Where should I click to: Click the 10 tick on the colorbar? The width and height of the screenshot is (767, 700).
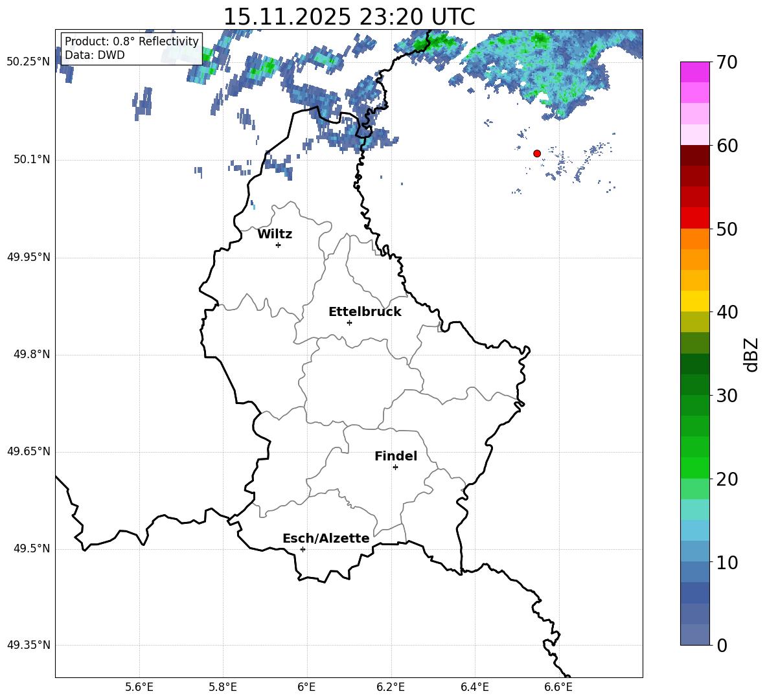point(726,562)
